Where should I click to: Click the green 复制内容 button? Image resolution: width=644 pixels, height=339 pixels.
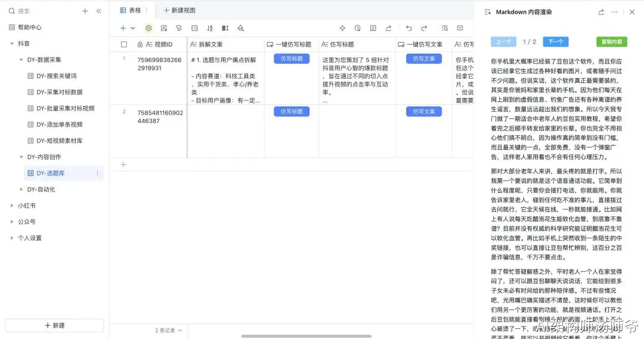pos(612,42)
